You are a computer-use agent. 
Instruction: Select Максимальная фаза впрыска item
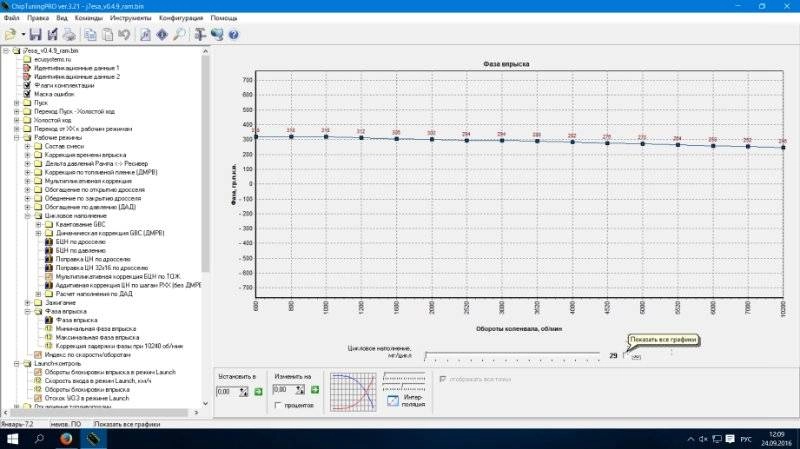click(97, 337)
